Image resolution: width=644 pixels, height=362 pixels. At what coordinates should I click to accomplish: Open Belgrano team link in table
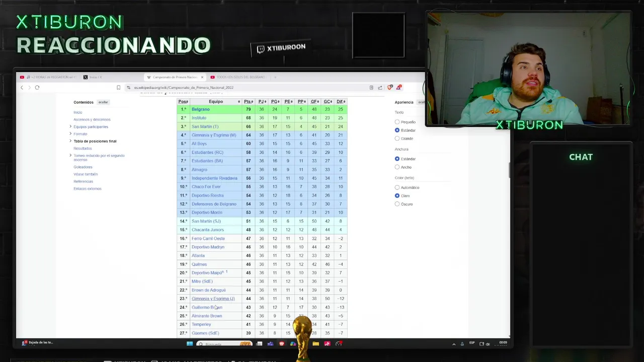(200, 109)
